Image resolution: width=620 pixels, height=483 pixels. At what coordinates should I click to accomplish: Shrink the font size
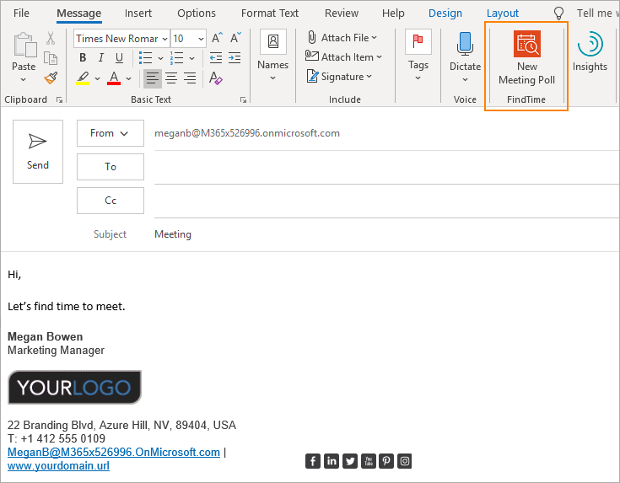(235, 38)
